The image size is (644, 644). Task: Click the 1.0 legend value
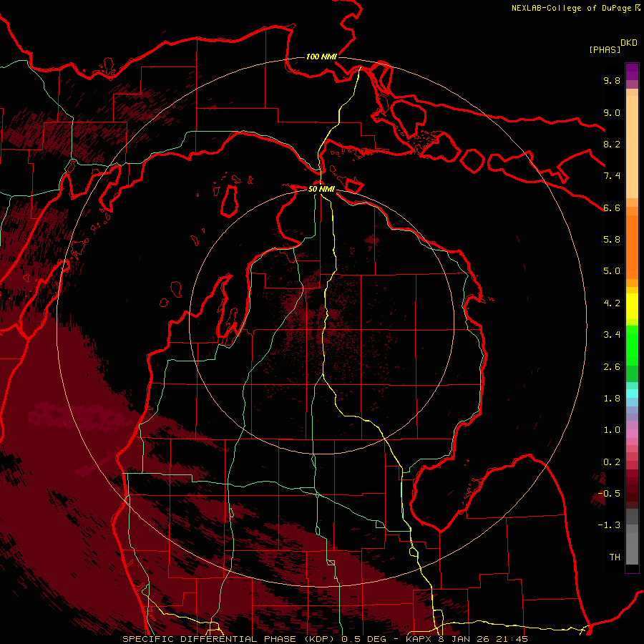point(612,430)
